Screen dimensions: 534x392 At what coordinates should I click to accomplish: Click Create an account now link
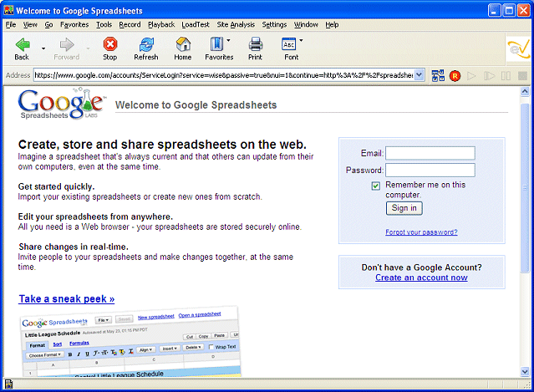[x=421, y=277]
